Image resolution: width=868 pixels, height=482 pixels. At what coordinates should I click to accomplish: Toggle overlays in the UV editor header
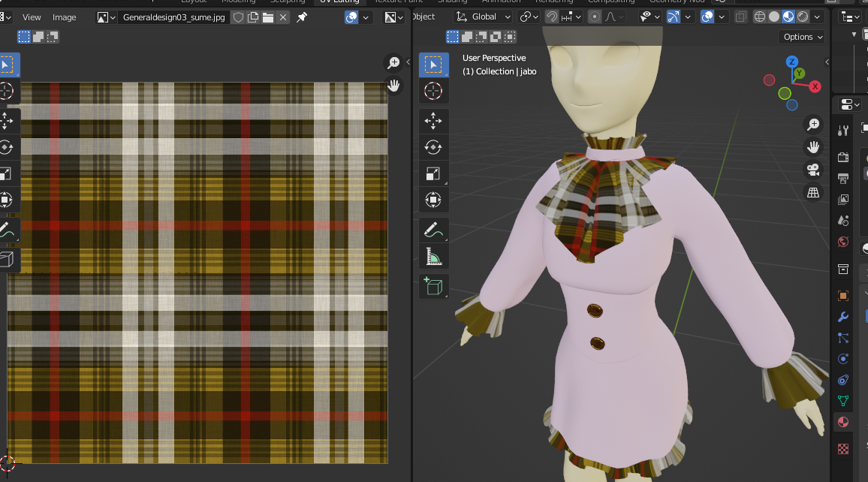click(x=351, y=17)
